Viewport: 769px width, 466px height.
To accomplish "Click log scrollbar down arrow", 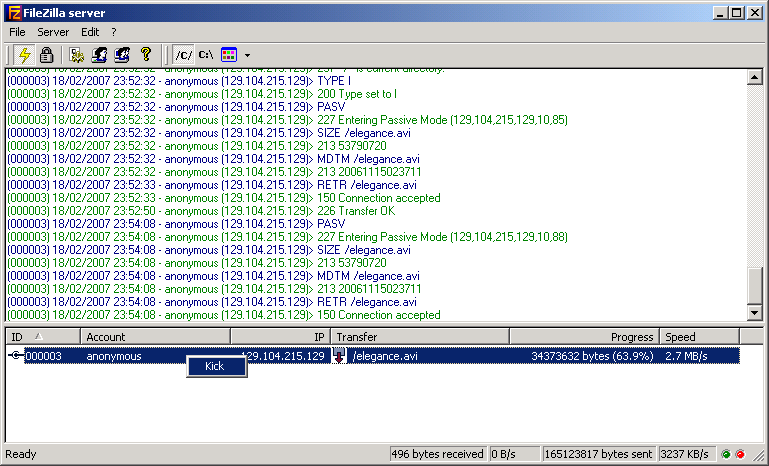I will point(754,312).
